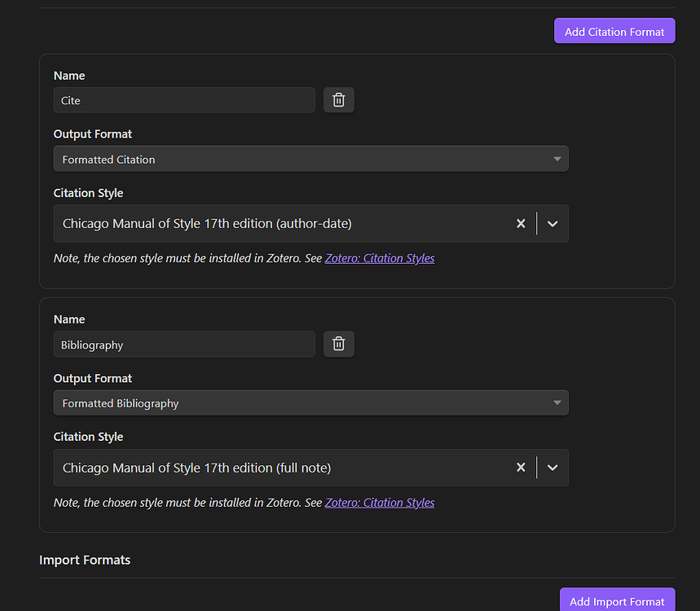Clear the full note citation style selection
This screenshot has width=700, height=611.
click(521, 468)
